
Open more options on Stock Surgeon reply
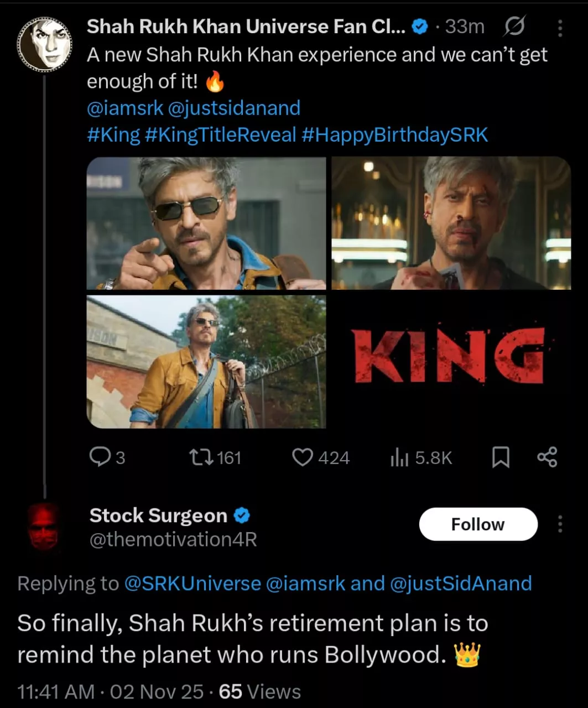click(x=560, y=524)
